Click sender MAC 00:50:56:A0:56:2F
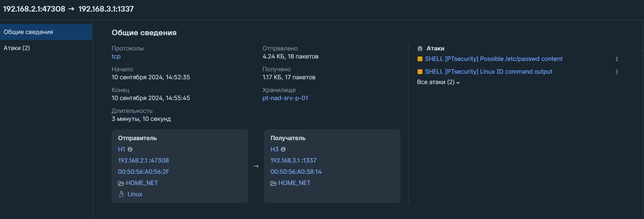 click(144, 172)
